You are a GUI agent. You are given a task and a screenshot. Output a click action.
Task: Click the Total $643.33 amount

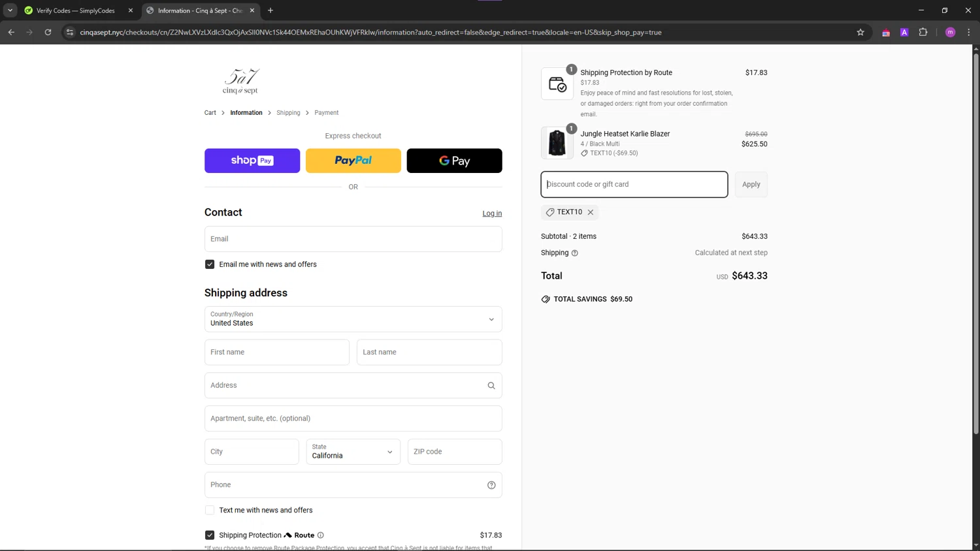tap(749, 276)
